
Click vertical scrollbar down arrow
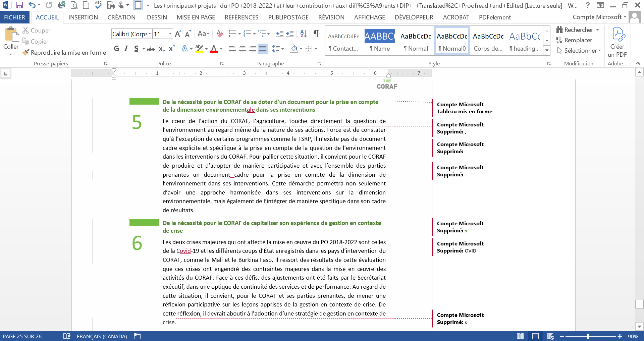[639, 326]
